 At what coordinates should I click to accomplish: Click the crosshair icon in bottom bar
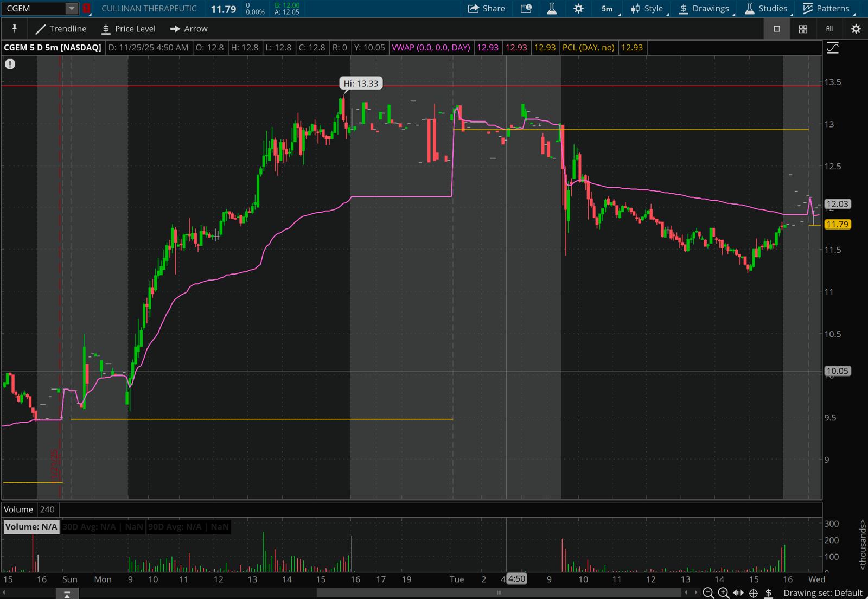[754, 593]
